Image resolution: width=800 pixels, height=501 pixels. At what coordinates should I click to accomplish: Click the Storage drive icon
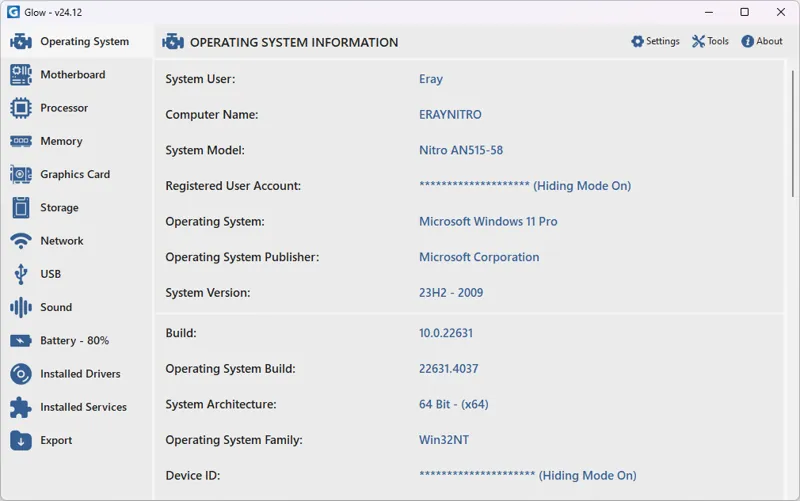click(x=20, y=208)
